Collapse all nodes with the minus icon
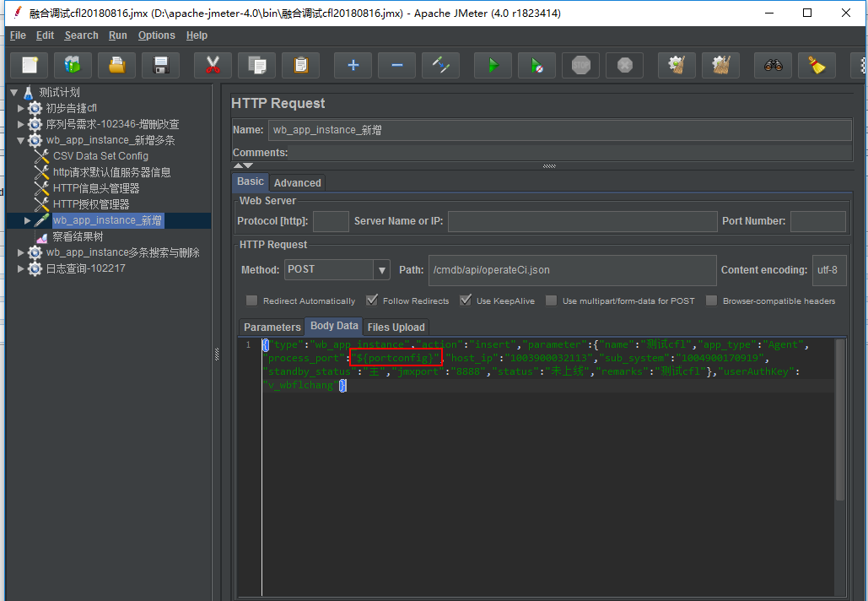The image size is (868, 601). click(x=397, y=65)
